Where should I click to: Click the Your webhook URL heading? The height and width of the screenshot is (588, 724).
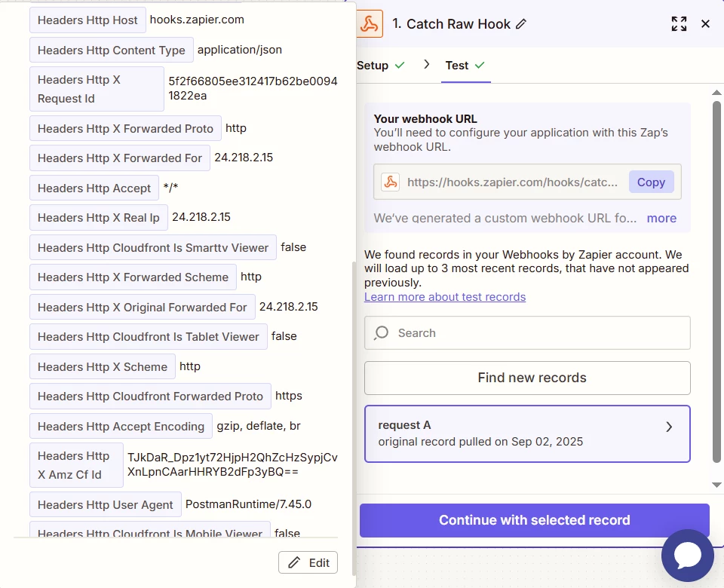(x=425, y=118)
